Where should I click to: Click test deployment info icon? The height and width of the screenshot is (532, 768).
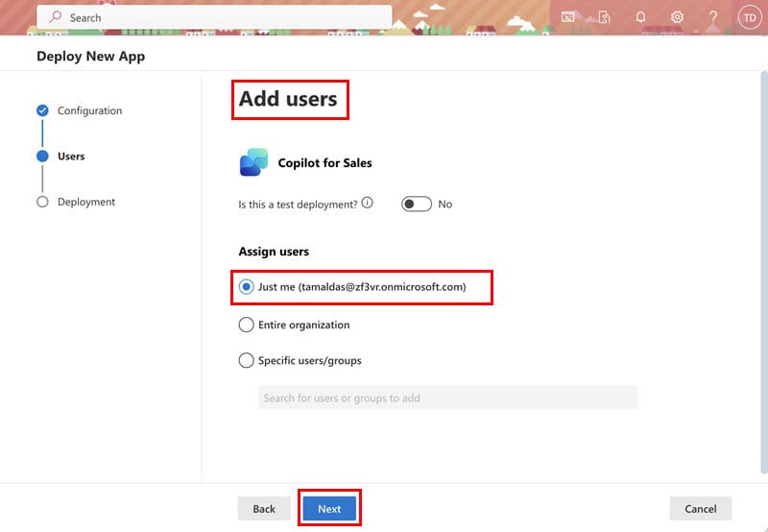click(x=368, y=203)
